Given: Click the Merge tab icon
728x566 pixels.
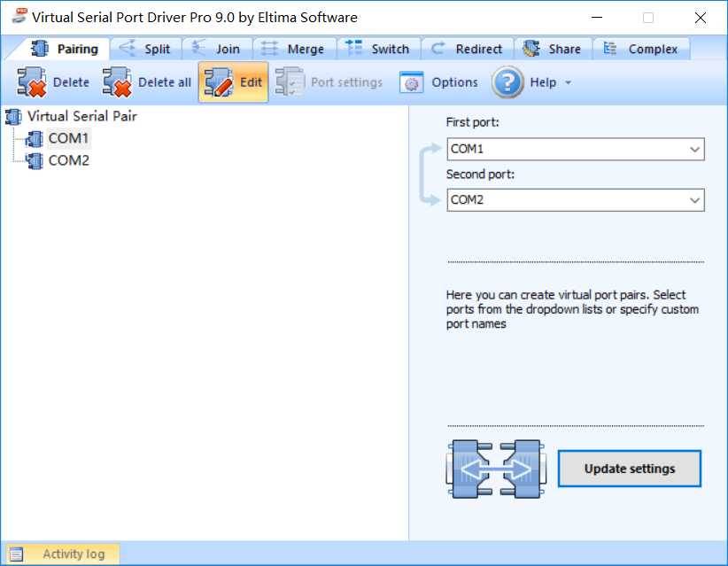Looking at the screenshot, I should [269, 49].
